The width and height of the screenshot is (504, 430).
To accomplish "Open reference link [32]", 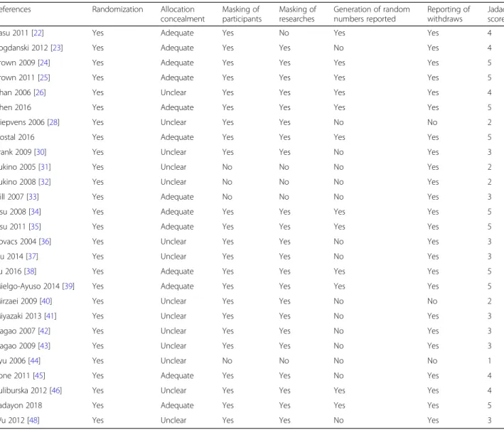I will tap(45, 182).
